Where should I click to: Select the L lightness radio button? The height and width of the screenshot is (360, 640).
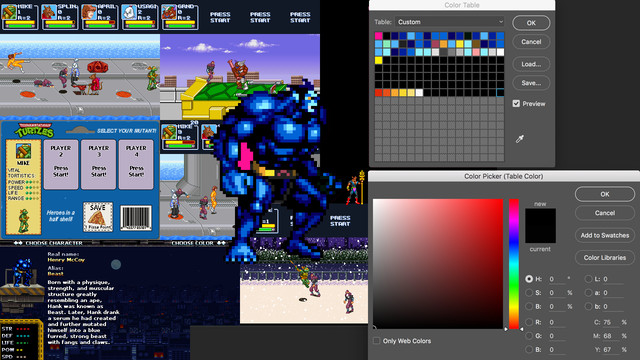coord(588,279)
